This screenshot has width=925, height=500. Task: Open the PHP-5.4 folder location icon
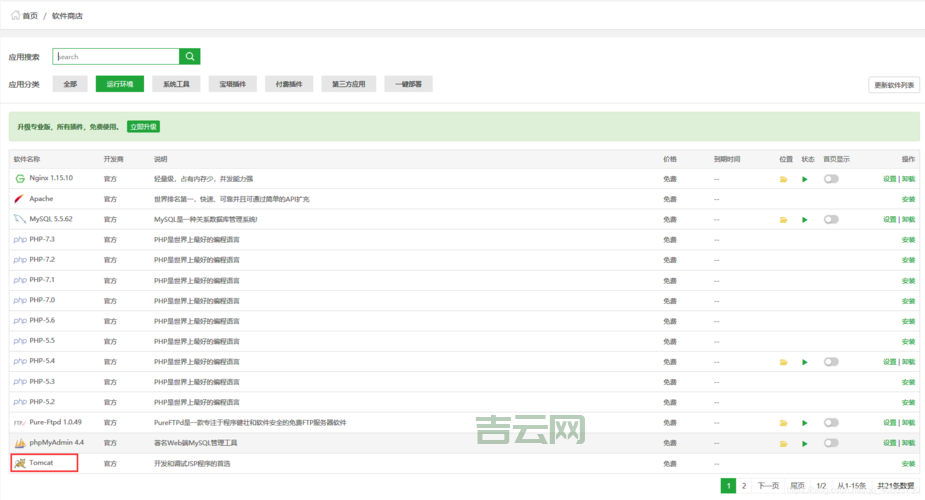(784, 362)
